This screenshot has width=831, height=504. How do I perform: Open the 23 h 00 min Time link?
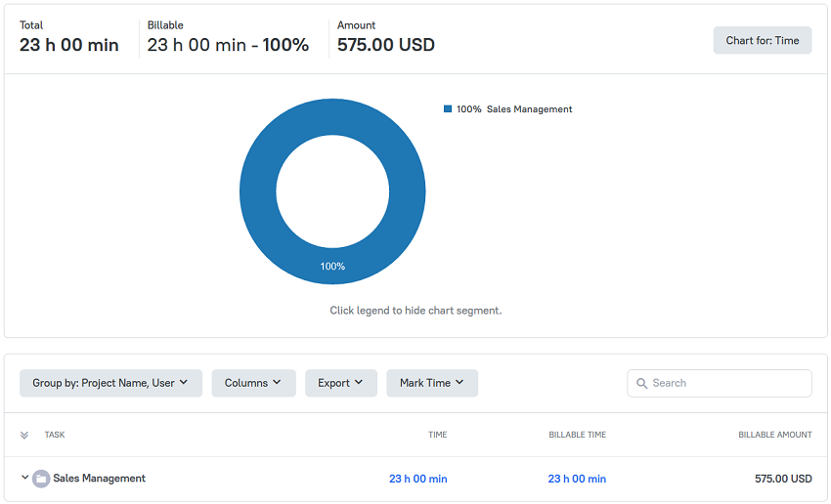pyautogui.click(x=418, y=479)
